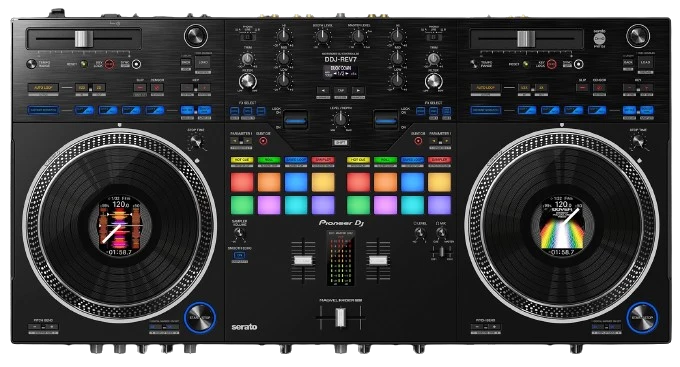The width and height of the screenshot is (680, 367).
Task: Click the FX beat left arrow button
Action: (323, 91)
